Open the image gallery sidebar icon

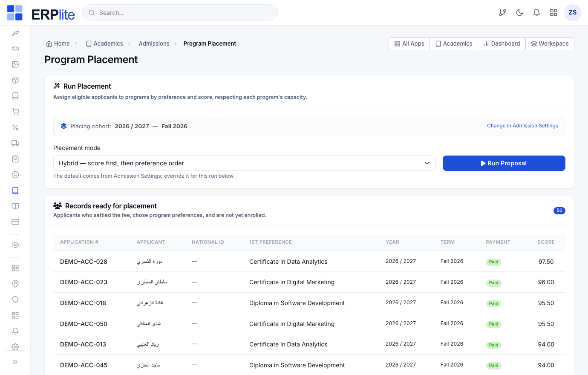point(15,64)
